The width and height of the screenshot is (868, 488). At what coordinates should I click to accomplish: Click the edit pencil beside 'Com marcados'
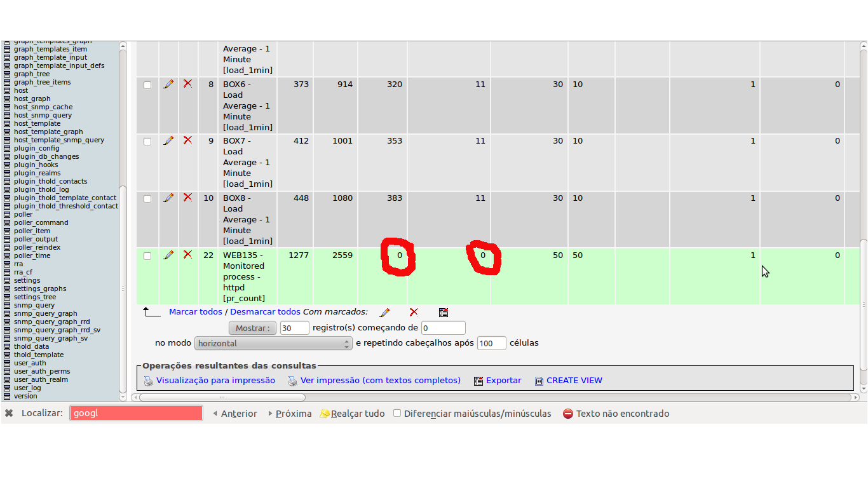(x=384, y=313)
